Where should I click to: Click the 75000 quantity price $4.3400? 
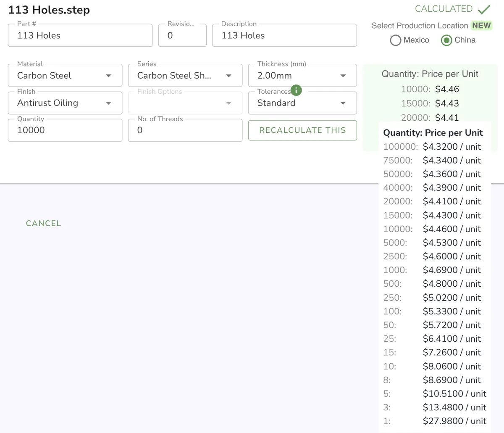pyautogui.click(x=452, y=161)
